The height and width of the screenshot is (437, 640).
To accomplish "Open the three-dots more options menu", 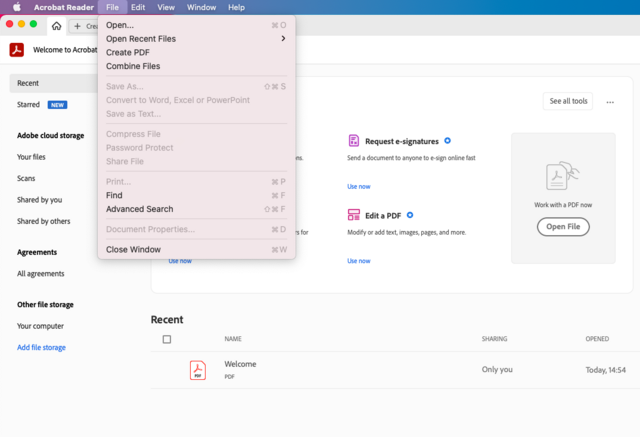I will (610, 102).
